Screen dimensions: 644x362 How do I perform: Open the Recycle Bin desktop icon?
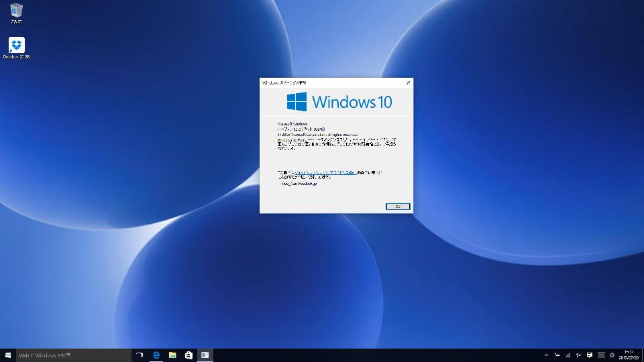pyautogui.click(x=16, y=13)
